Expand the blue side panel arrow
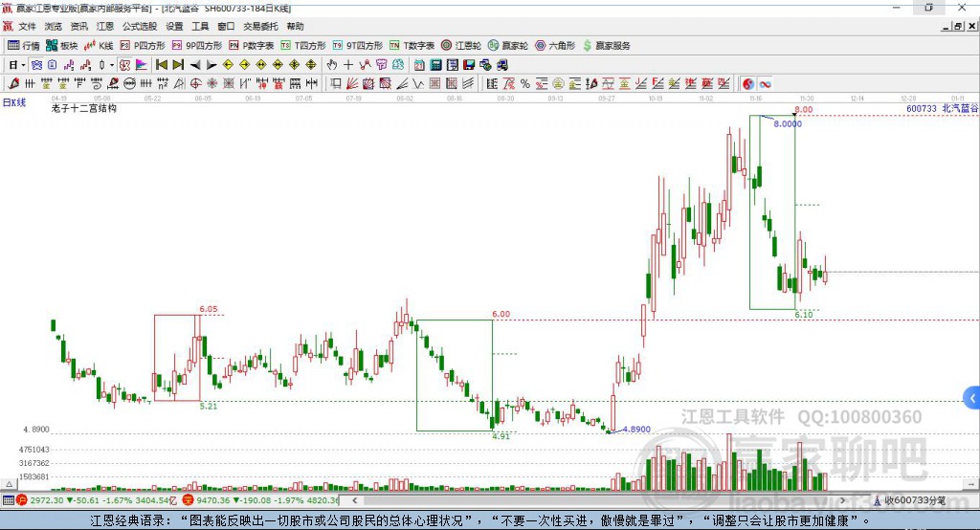This screenshot has height=530, width=980. pos(972,398)
